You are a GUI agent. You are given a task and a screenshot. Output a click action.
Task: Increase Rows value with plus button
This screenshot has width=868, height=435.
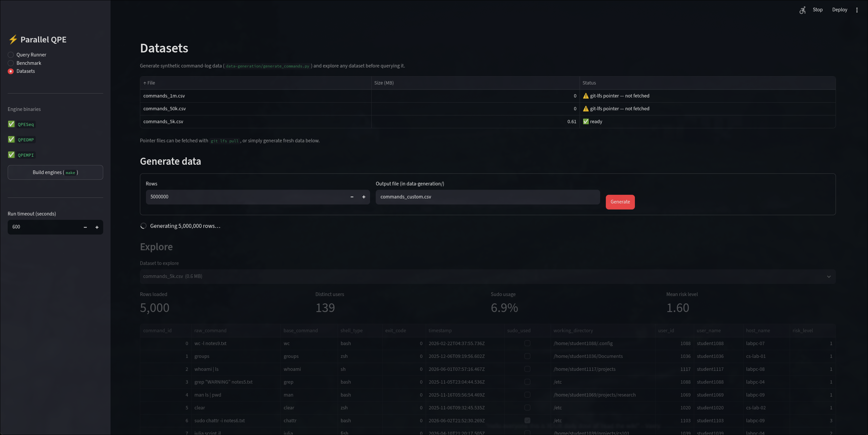pyautogui.click(x=364, y=197)
